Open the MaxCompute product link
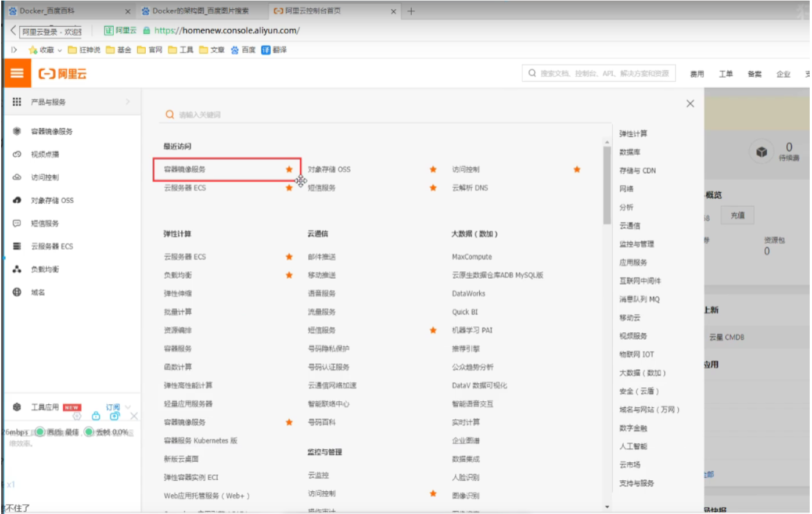The height and width of the screenshot is (514, 812). (x=472, y=257)
